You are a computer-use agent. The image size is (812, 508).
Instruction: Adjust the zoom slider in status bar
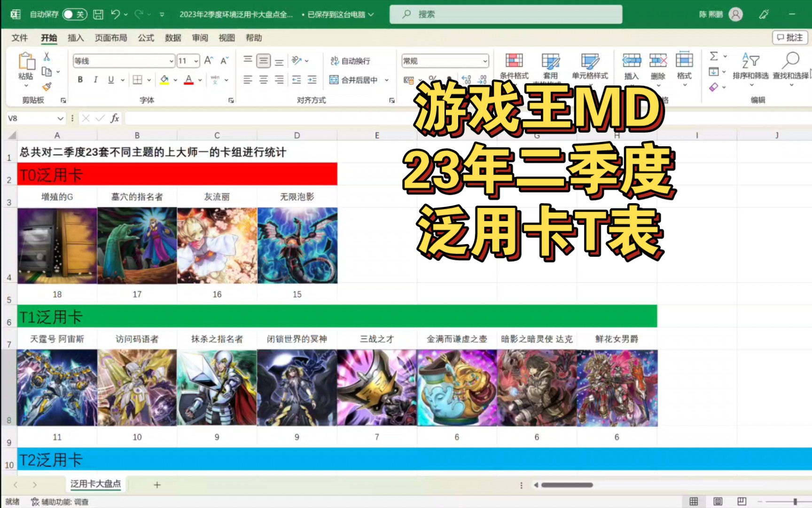click(x=795, y=502)
